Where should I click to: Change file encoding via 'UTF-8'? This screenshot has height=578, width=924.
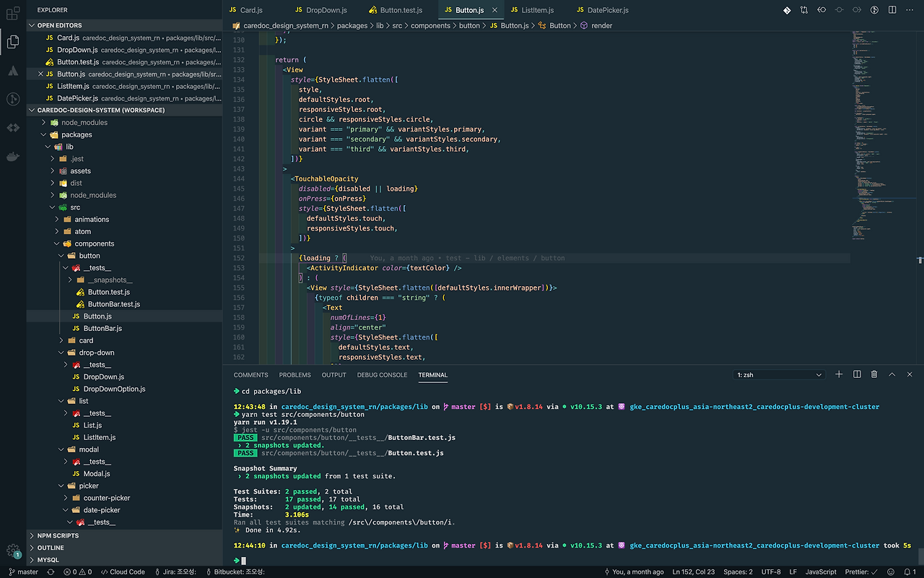pyautogui.click(x=771, y=571)
